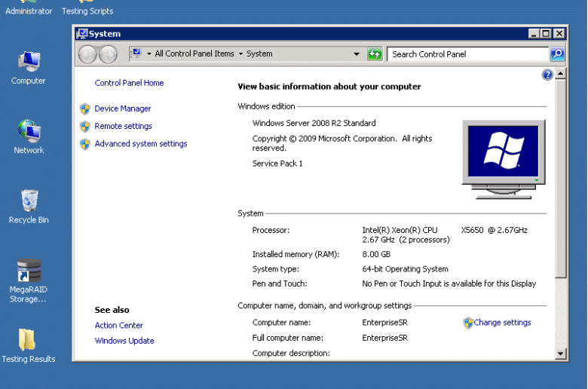This screenshot has height=389, width=588.
Task: Expand the arrow before All Control Panel Items
Action: point(149,54)
